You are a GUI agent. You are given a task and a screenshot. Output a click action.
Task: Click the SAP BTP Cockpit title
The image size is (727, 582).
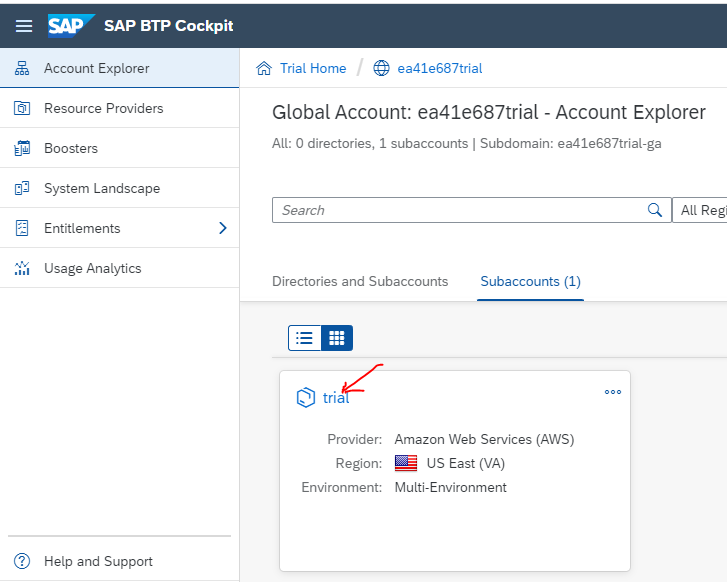[x=169, y=26]
